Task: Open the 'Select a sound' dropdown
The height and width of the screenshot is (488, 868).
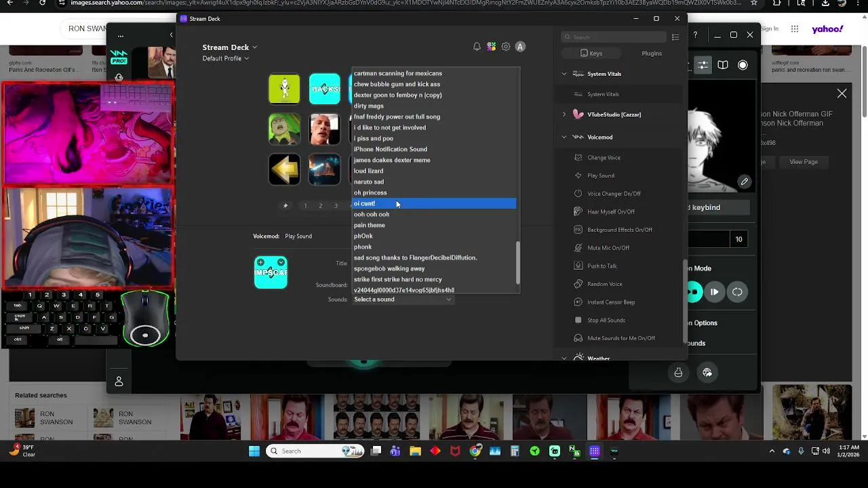Action: [x=403, y=300]
